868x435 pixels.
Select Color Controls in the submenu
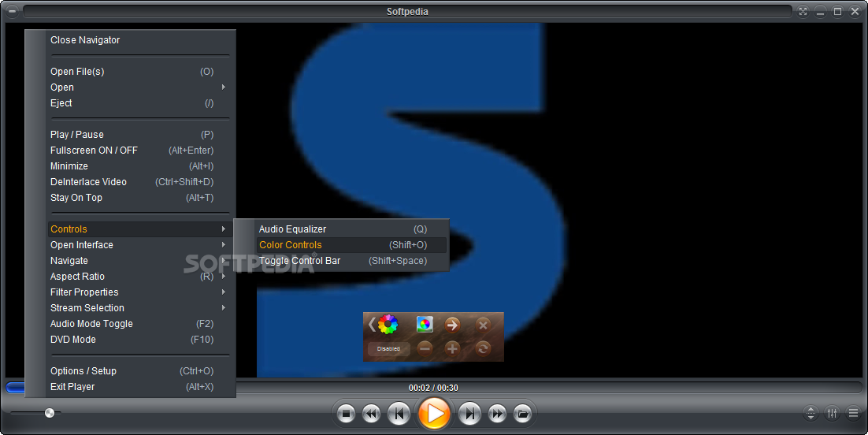pyautogui.click(x=351, y=245)
